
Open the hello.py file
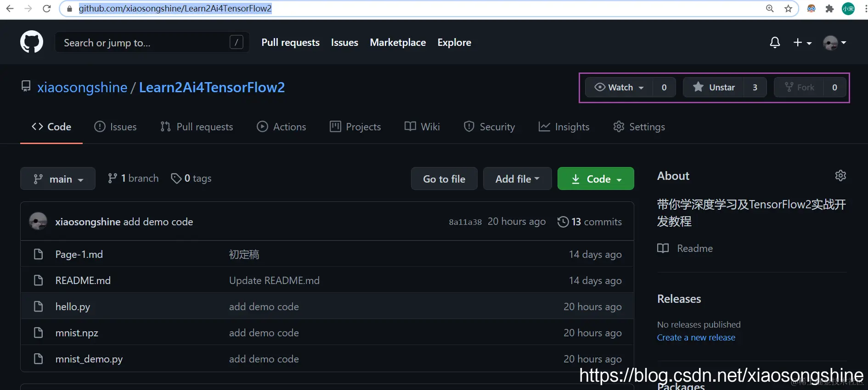[x=73, y=306]
